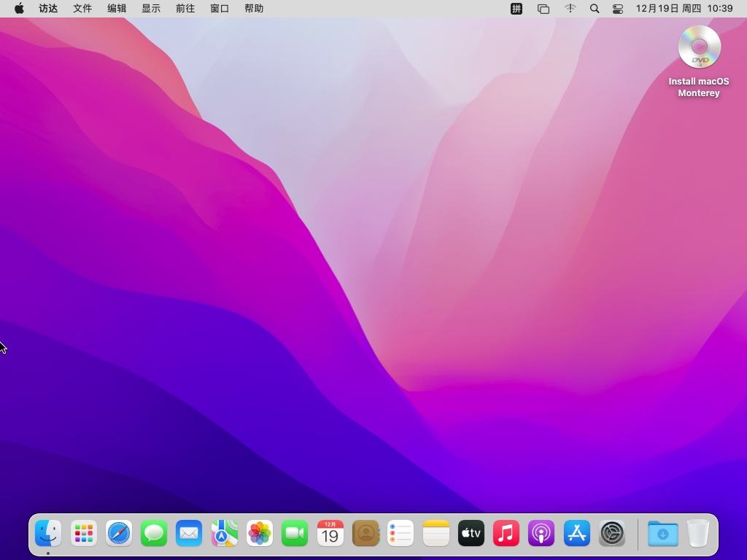747x560 pixels.
Task: Switch input method via 拼 icon
Action: [516, 9]
